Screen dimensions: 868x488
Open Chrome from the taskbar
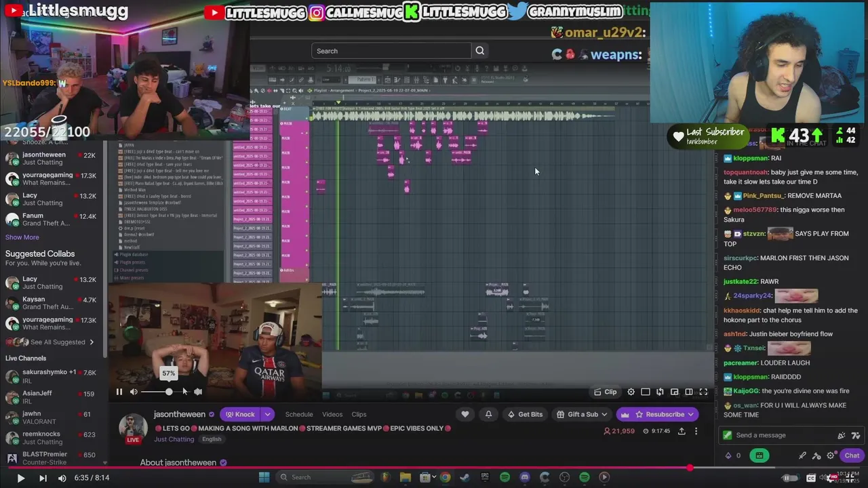(445, 477)
